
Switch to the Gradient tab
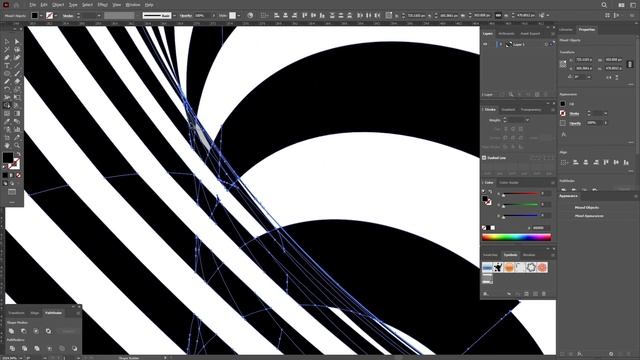coord(508,110)
